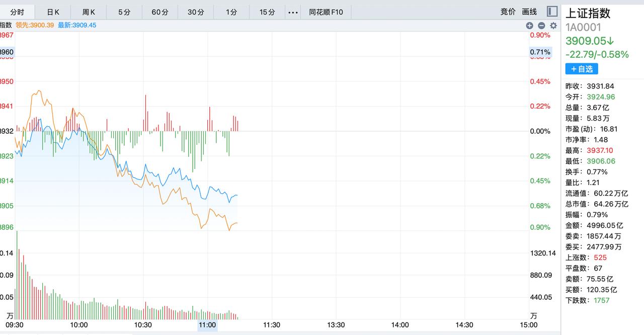The height and width of the screenshot is (335, 644).
Task: Open the 竞价 auction view
Action: pyautogui.click(x=507, y=11)
